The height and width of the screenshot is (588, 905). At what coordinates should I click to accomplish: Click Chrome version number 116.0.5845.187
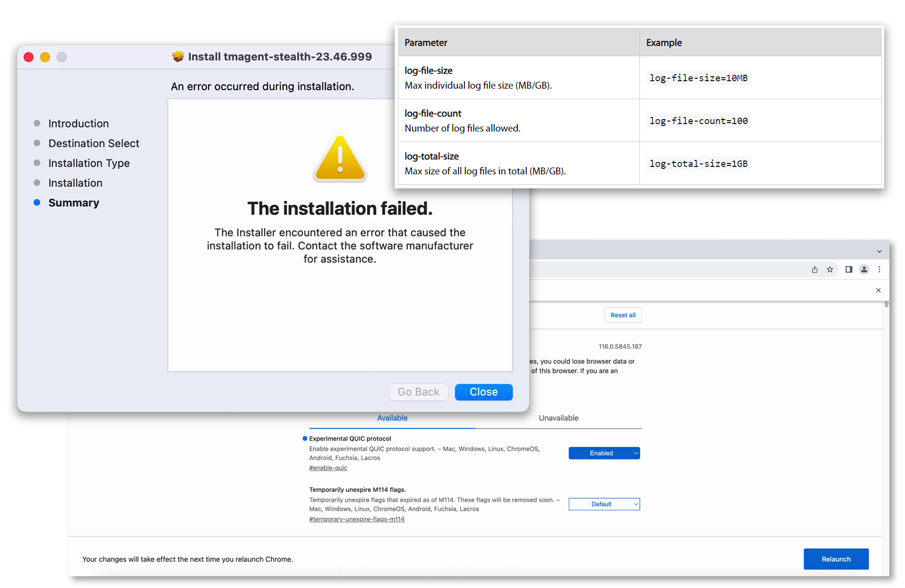(x=620, y=346)
